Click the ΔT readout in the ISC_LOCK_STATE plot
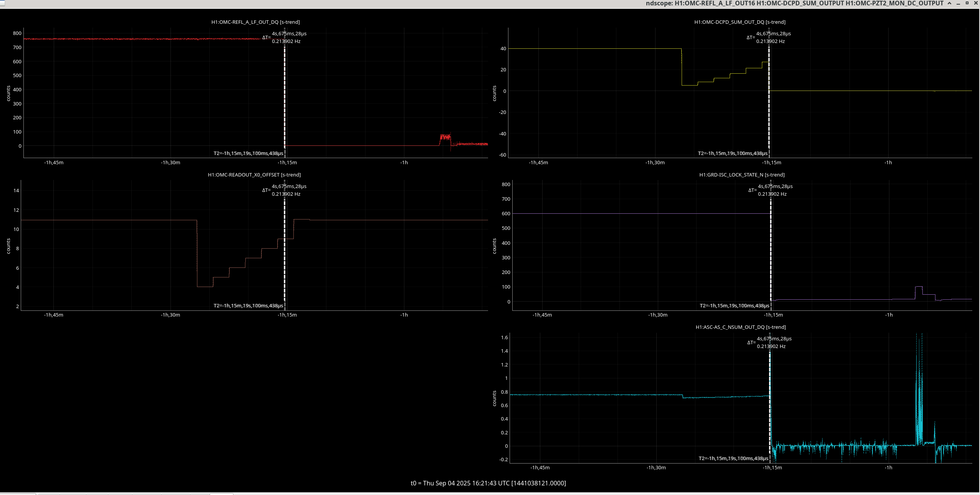 (x=770, y=190)
